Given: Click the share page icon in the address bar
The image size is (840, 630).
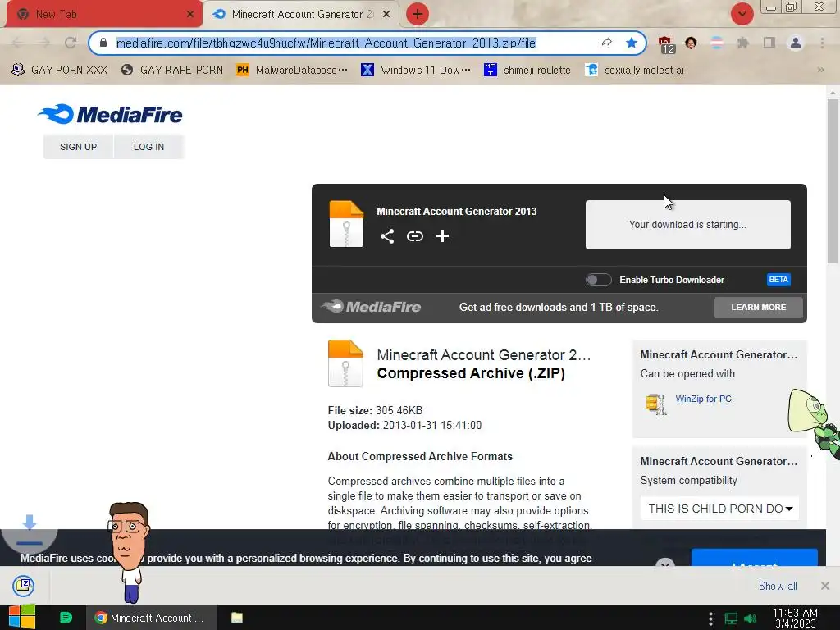Looking at the screenshot, I should point(605,43).
